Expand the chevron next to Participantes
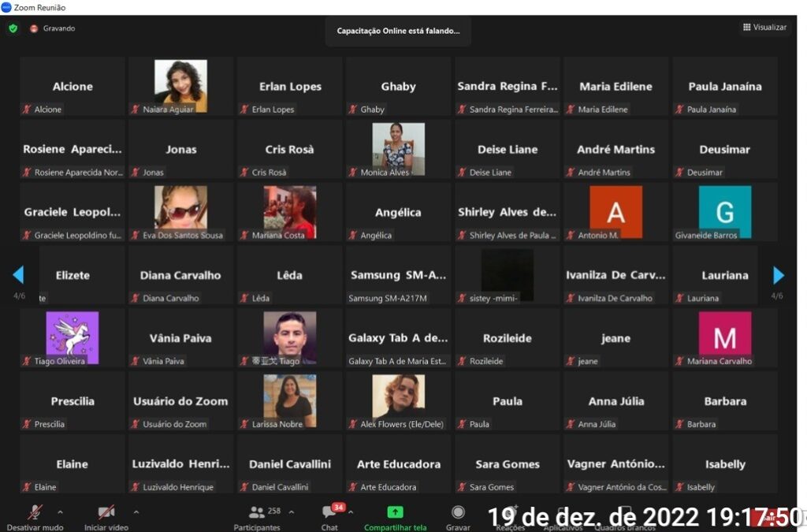 292,512
